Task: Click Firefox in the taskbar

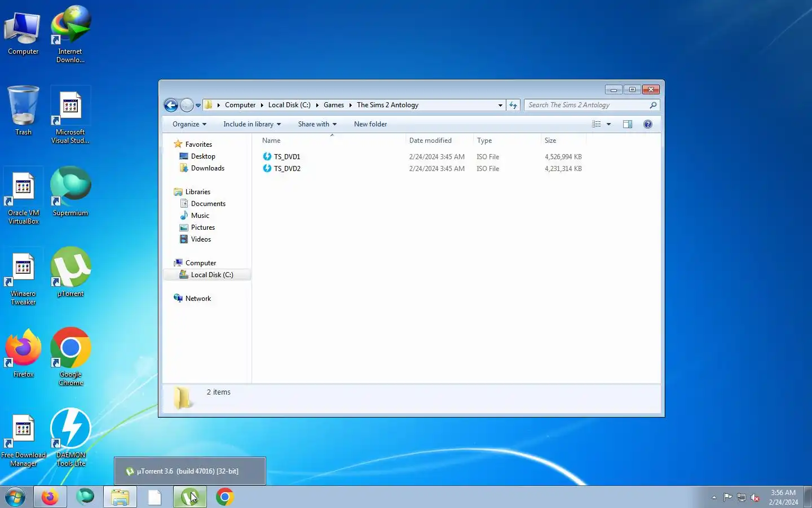Action: [x=50, y=497]
